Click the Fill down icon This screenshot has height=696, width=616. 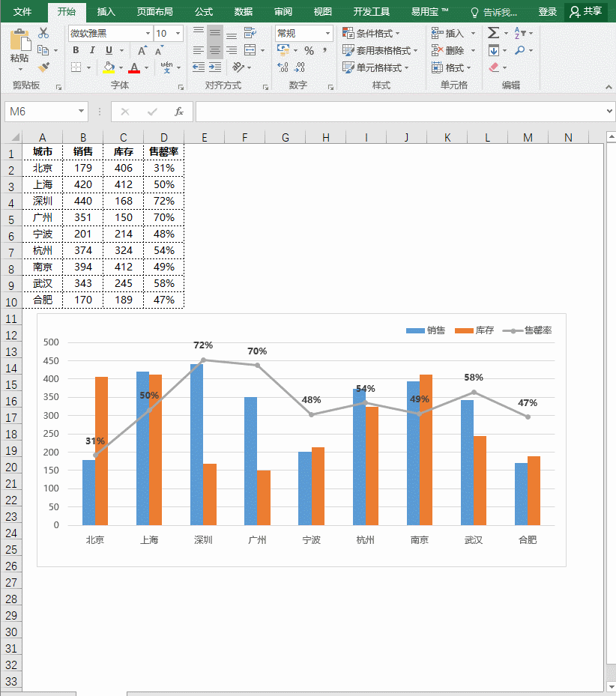point(493,50)
